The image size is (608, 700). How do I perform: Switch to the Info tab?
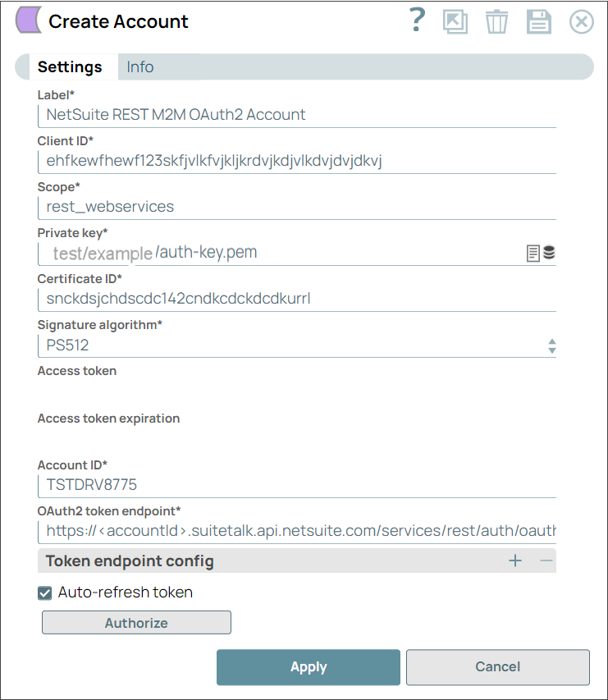point(139,66)
